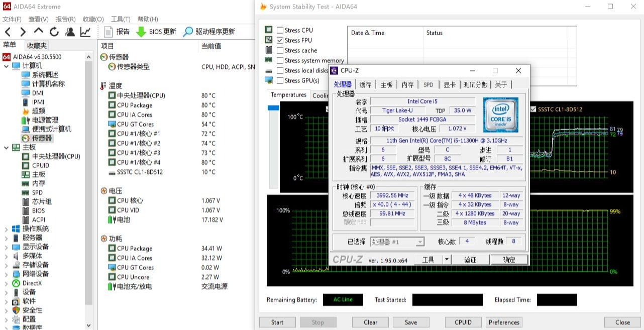Open the 处理器 #1 selection dropdown in CPU-Z
Screen dimensions: 644x330
click(419, 242)
